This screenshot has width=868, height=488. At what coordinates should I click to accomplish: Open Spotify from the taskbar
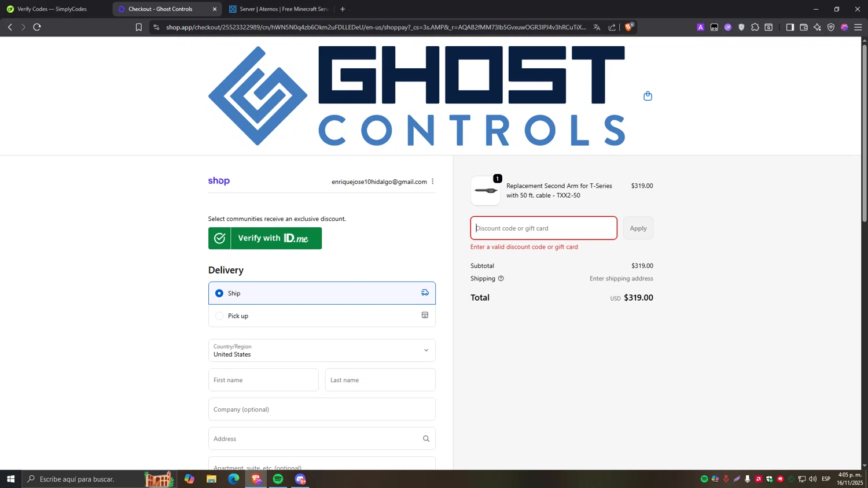278,479
